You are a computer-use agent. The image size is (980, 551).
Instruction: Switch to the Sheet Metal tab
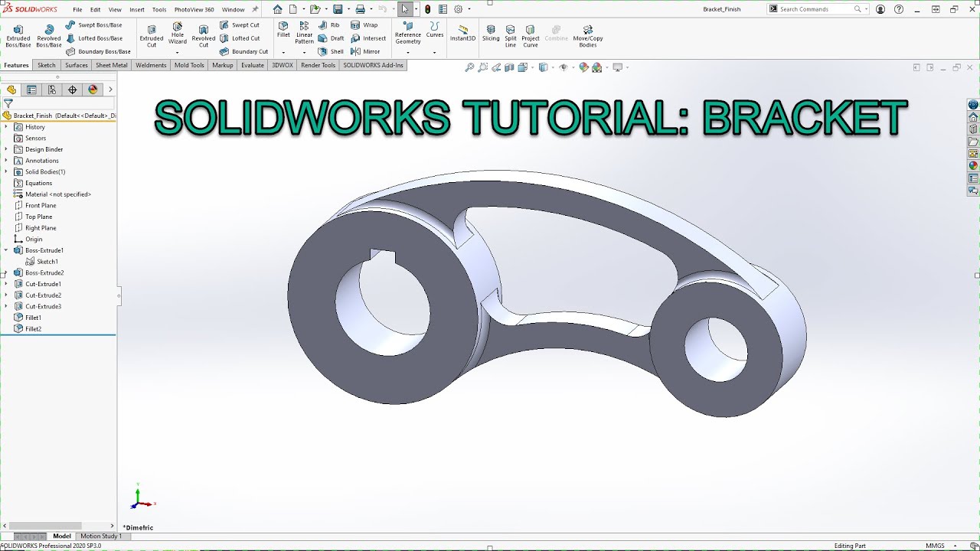[112, 65]
